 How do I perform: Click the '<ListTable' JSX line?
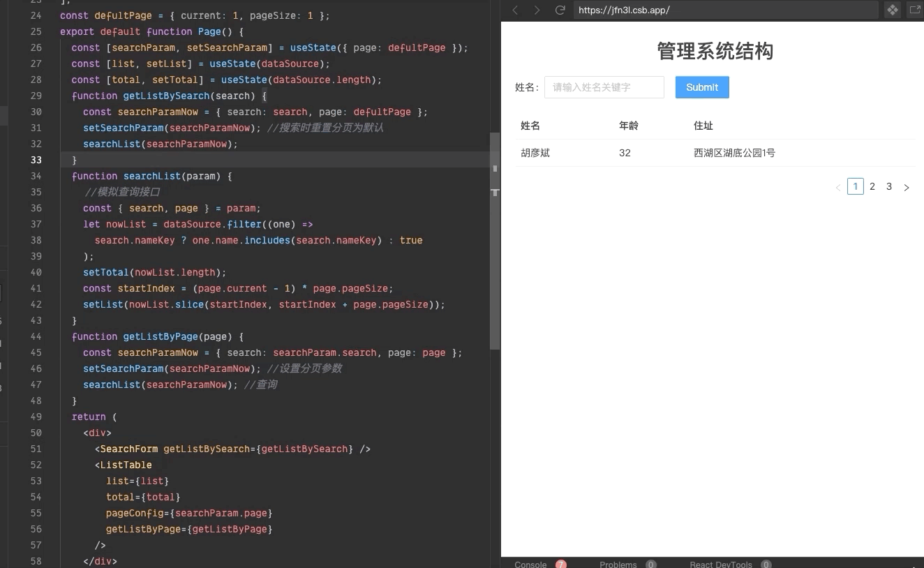pos(124,465)
